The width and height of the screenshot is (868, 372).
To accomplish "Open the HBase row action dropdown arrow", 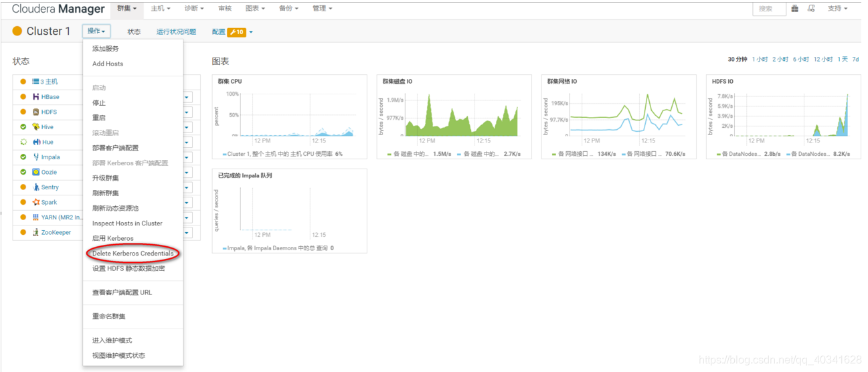I will coord(187,97).
